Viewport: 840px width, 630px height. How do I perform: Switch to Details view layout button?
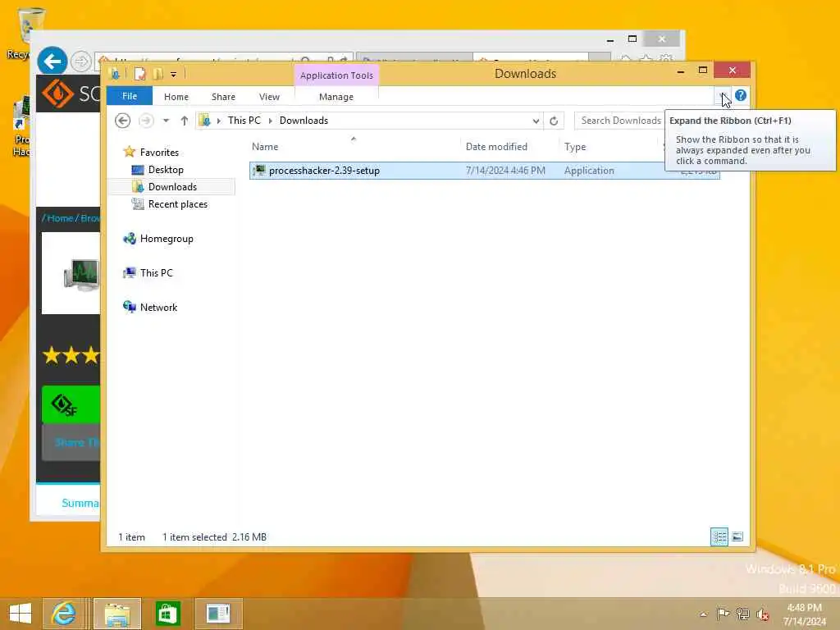(x=719, y=536)
